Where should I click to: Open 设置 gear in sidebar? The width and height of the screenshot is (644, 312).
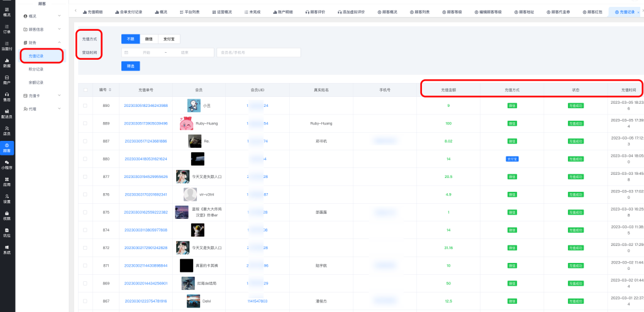[7, 199]
